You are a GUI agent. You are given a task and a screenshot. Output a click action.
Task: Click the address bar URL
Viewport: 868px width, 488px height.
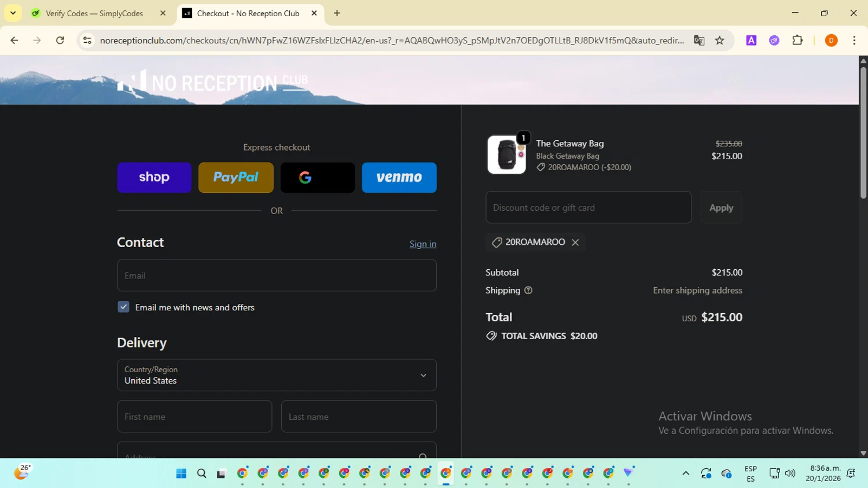[392, 41]
